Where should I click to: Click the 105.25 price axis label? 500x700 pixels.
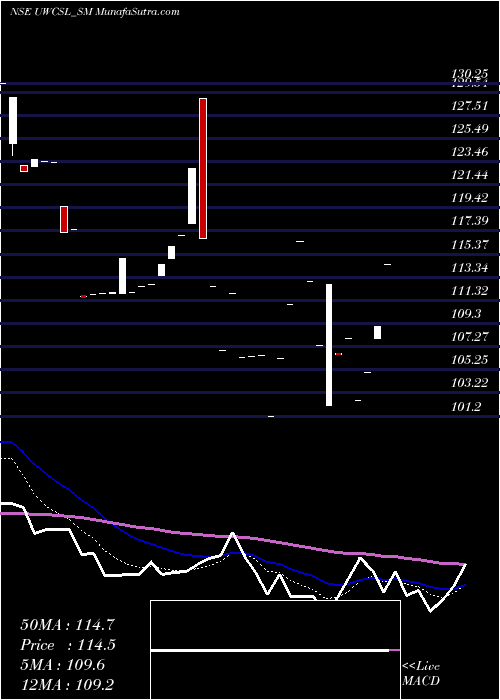[470, 360]
